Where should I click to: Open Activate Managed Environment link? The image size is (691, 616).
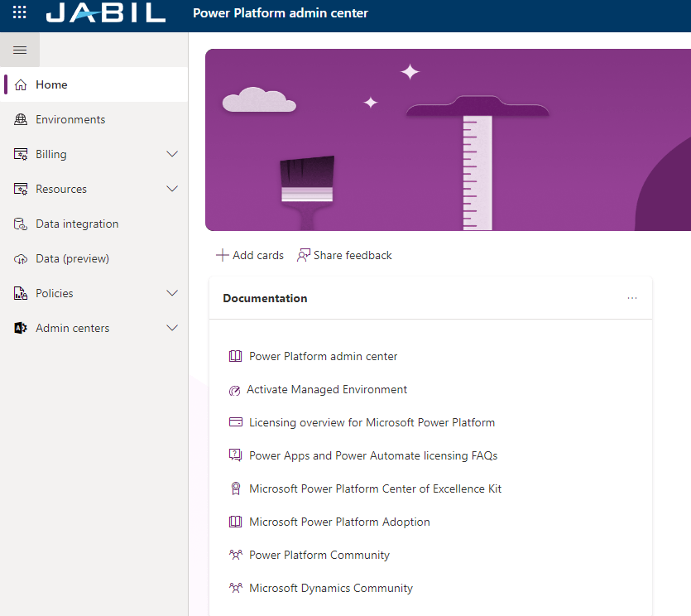(x=327, y=389)
